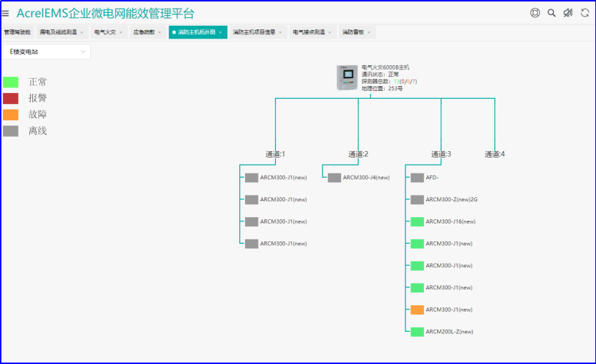Open the E楼变电站 substation dropdown

click(47, 52)
